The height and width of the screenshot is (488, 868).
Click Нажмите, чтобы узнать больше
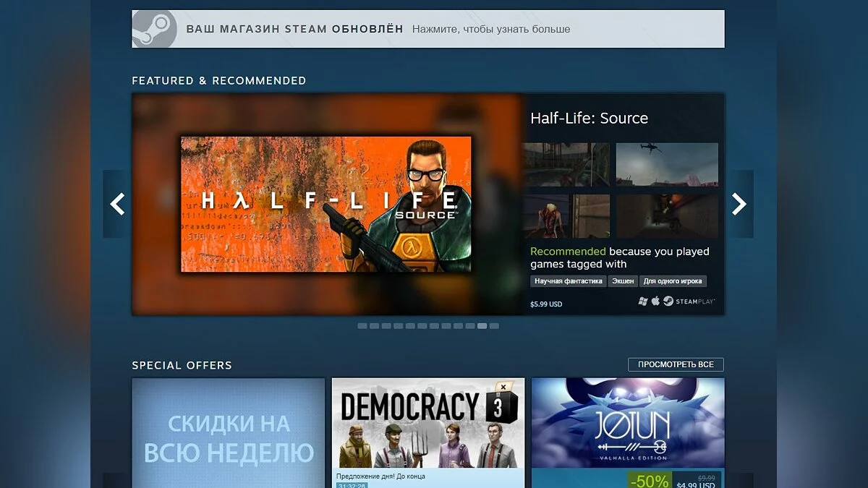491,30
